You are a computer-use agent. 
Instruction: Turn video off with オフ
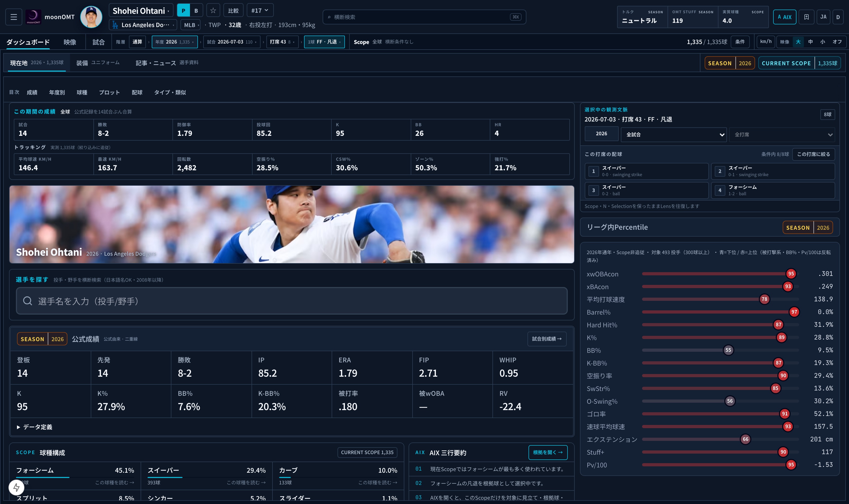(x=837, y=42)
